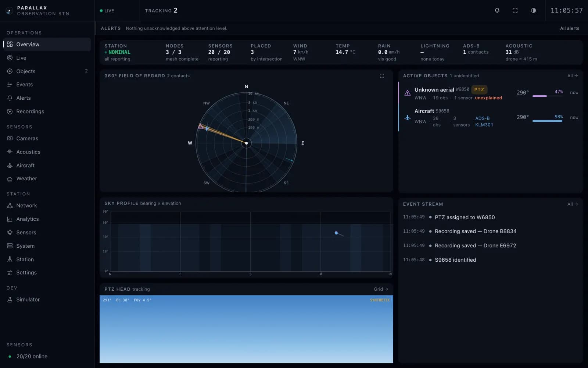Click the LIVE status indicator
Viewport: 588px width, 368px height.
(107, 11)
